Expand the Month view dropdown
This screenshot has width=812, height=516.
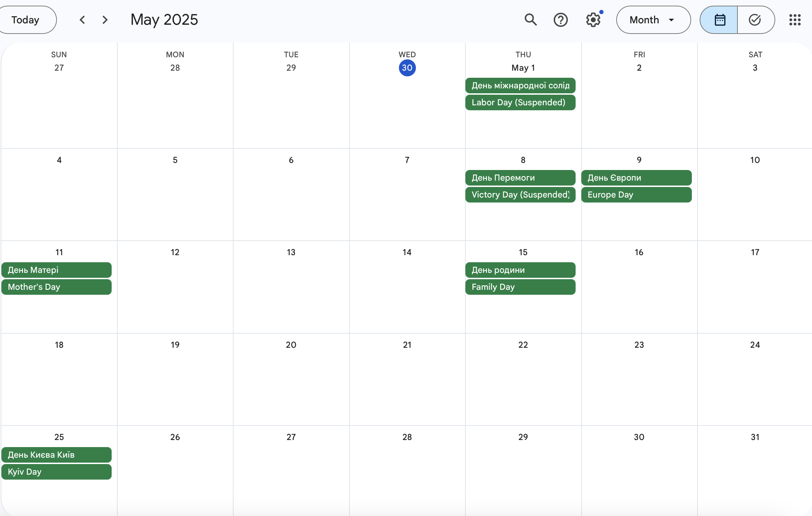(653, 20)
